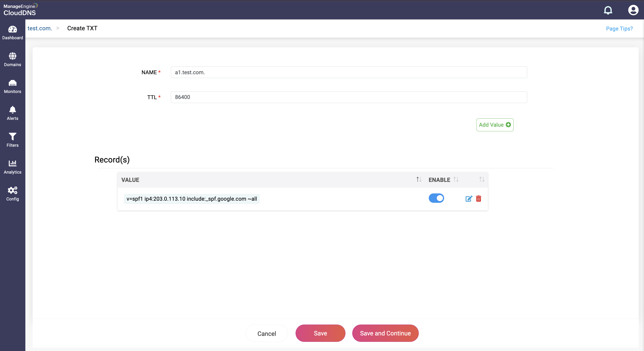
Task: Open the Monitors page
Action: pos(13,86)
